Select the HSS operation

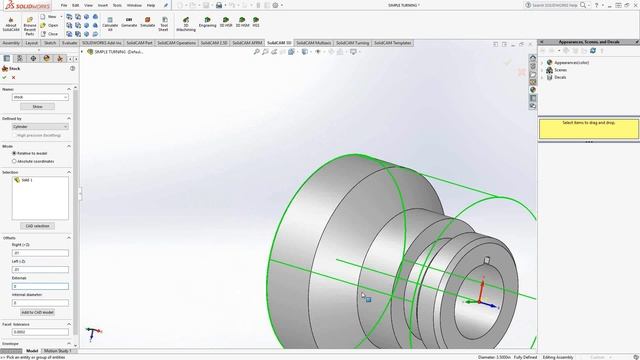pyautogui.click(x=256, y=22)
